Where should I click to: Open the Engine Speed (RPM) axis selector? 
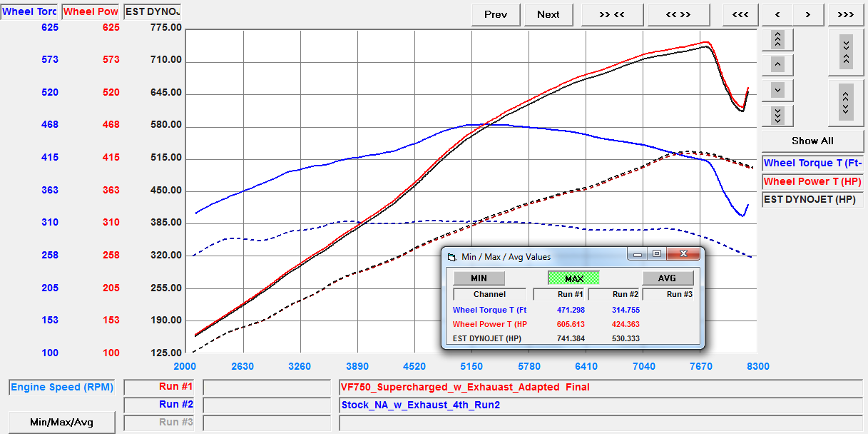62,388
